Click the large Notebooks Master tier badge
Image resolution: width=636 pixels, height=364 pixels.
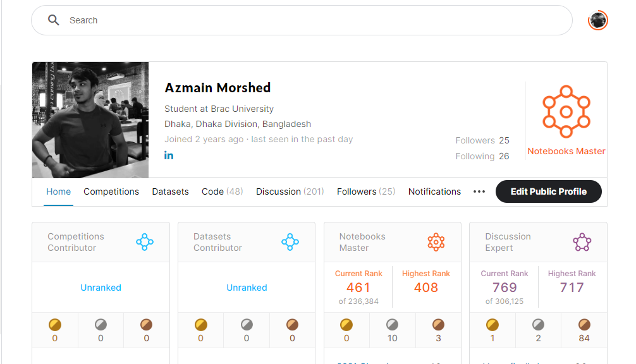pos(566,111)
